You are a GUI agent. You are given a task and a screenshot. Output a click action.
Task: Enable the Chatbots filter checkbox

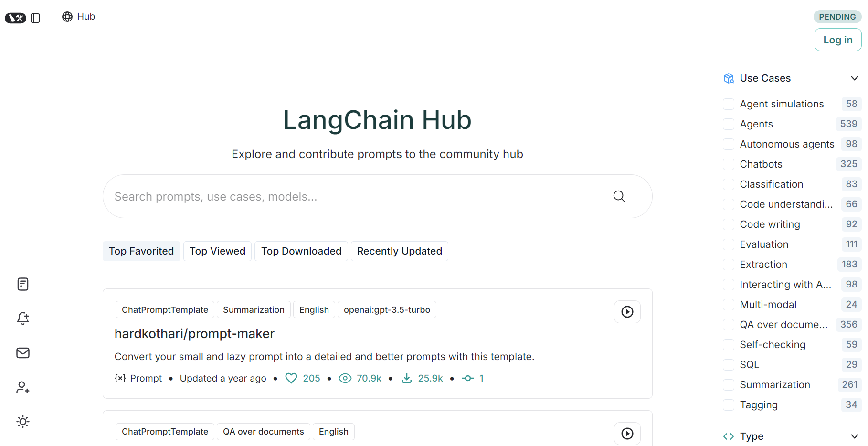click(x=729, y=164)
